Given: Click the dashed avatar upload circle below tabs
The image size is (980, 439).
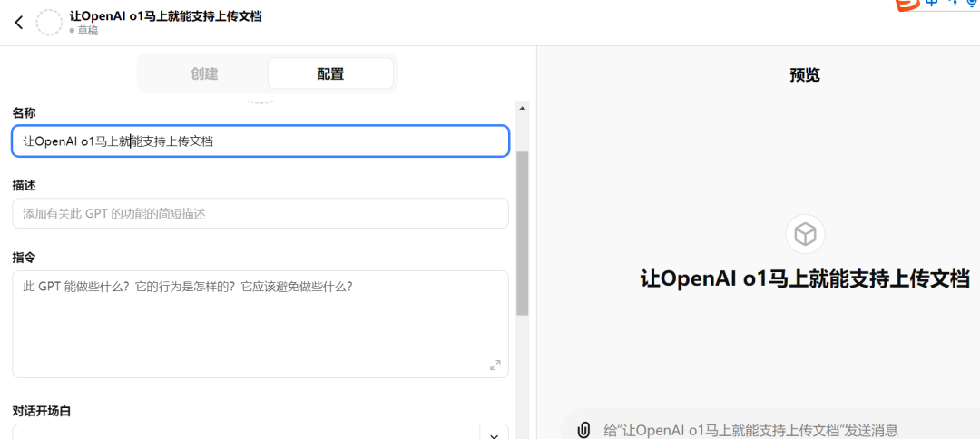Looking at the screenshot, I should click(260, 99).
